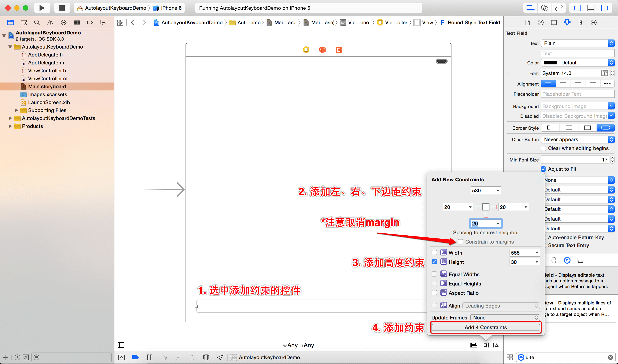Enable Constrain to margins checkbox
The height and width of the screenshot is (364, 618).
[x=460, y=242]
